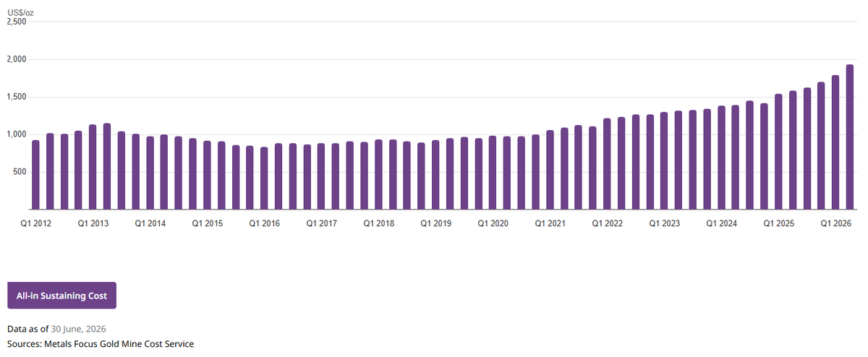Viewport: 868px width, 357px height.
Task: Click the Q1 2023 axis label
Action: [664, 224]
